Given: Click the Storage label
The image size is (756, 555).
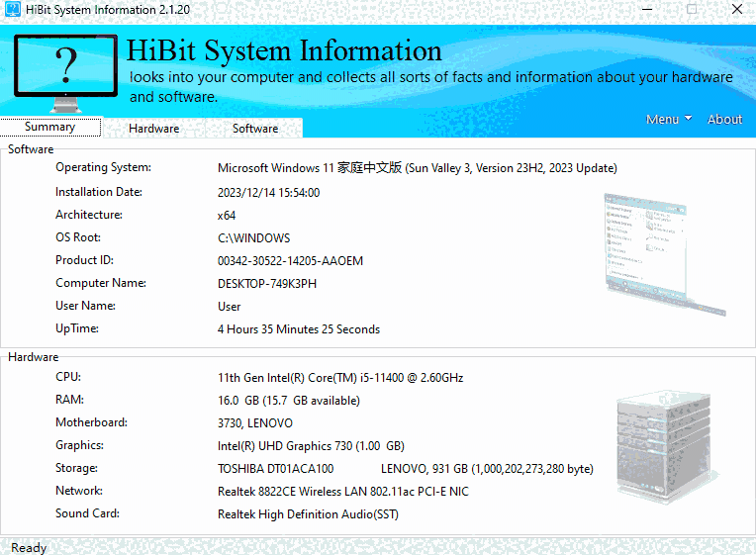Looking at the screenshot, I should (x=76, y=468).
